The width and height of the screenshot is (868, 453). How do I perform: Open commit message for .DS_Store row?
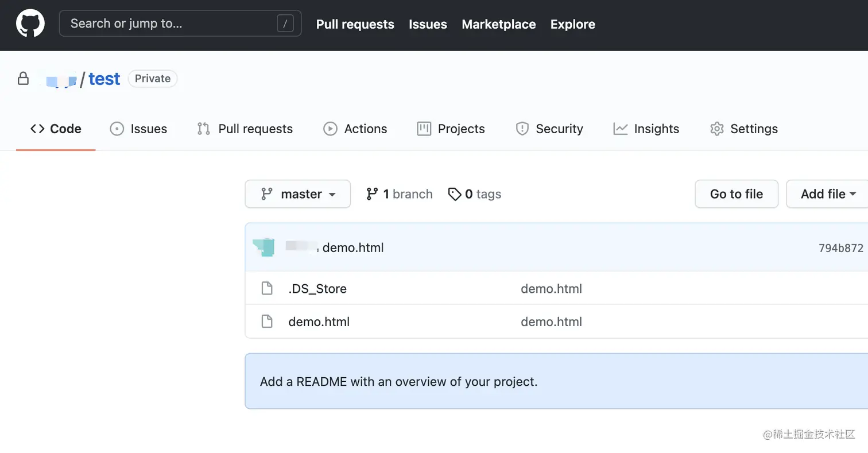[x=551, y=288]
